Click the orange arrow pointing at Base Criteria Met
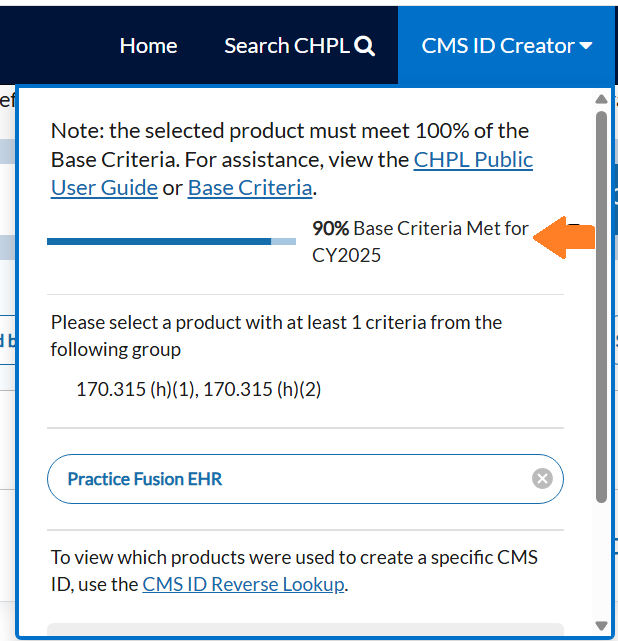The image size is (618, 641). (565, 238)
